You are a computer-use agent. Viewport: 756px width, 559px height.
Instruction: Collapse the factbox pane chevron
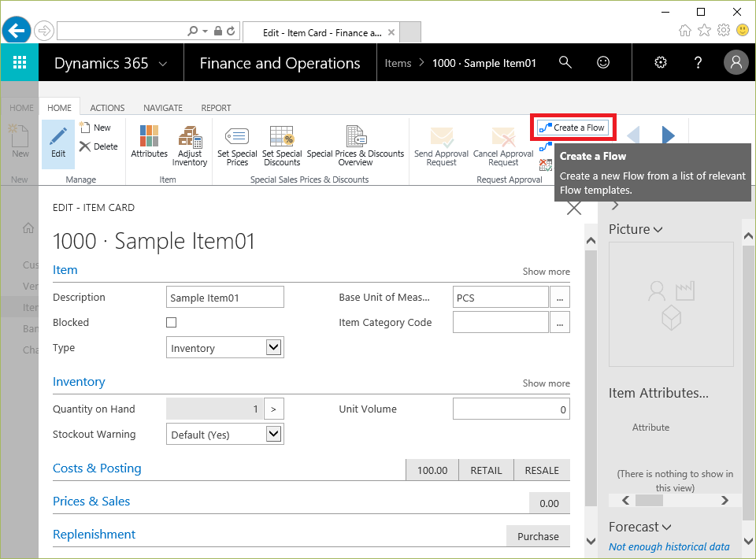(615, 205)
